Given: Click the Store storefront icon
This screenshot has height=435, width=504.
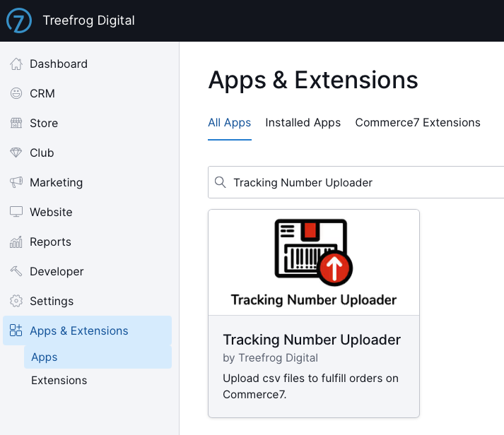Looking at the screenshot, I should 16,123.
